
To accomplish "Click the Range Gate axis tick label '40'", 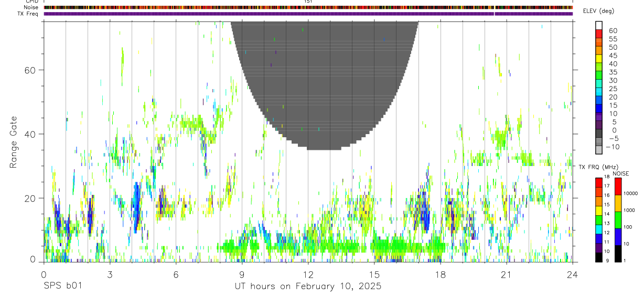I will (x=29, y=134).
